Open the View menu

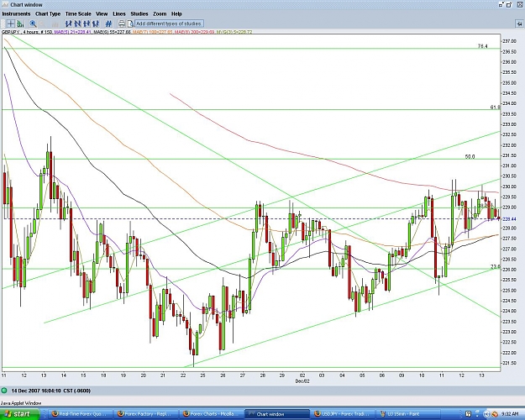[102, 13]
